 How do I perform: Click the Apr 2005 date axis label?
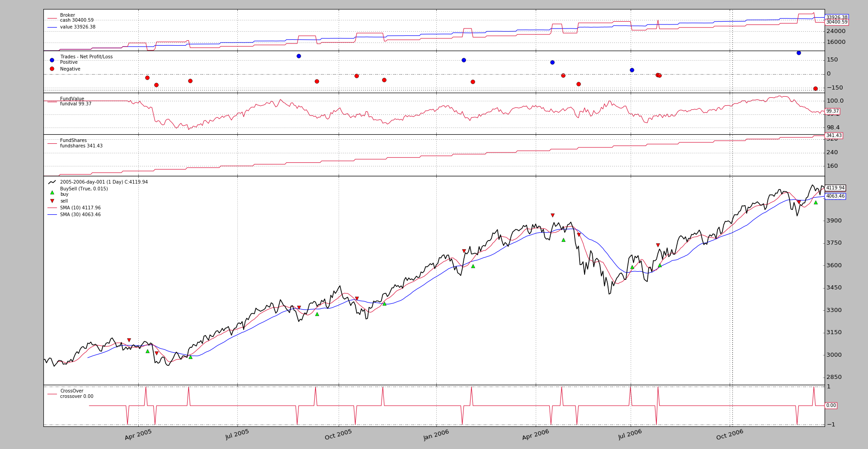(x=138, y=435)
